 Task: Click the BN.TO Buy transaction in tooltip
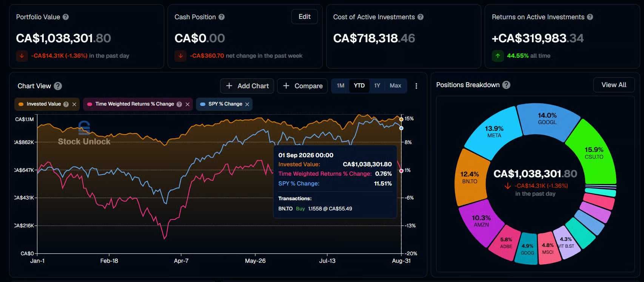pyautogui.click(x=315, y=208)
